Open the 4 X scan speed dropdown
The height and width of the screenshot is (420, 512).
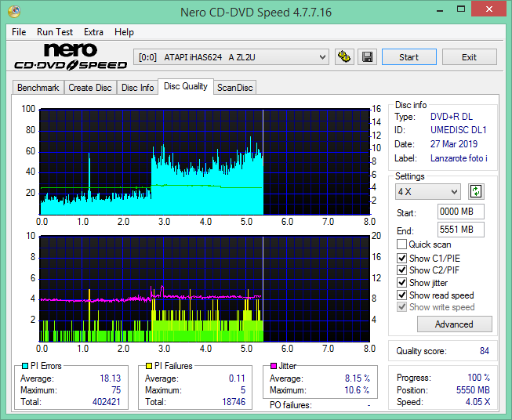[x=428, y=191]
